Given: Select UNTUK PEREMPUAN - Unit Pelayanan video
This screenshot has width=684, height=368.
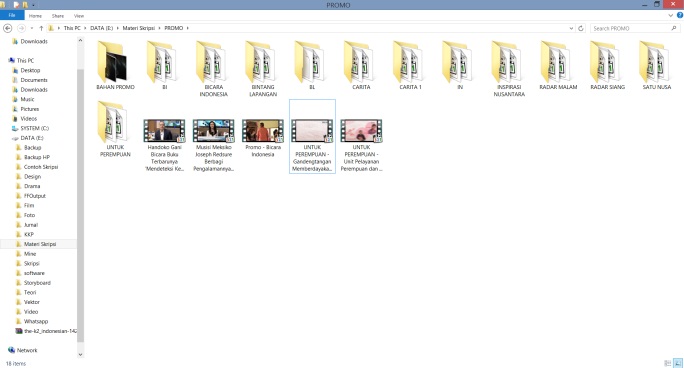Looking at the screenshot, I should click(x=361, y=145).
